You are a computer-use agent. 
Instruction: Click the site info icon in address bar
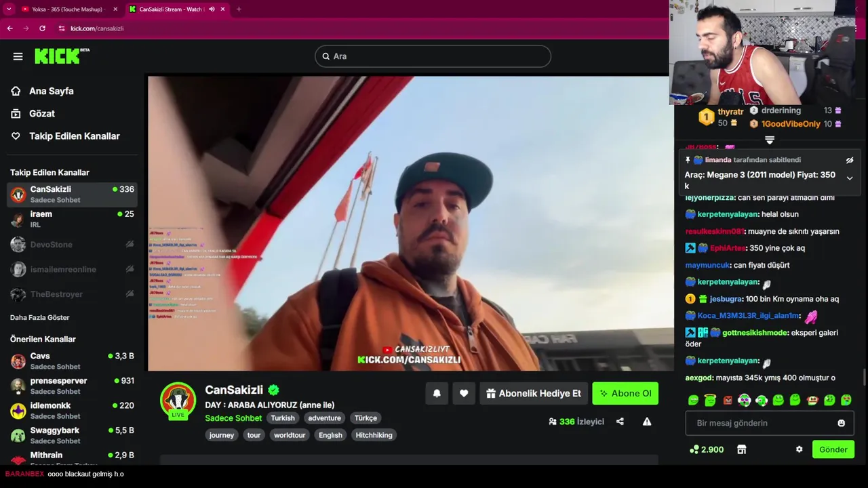[x=62, y=28]
